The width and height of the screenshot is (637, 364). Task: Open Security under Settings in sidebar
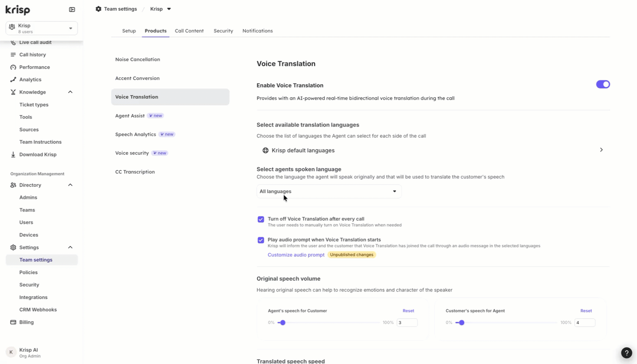click(29, 285)
